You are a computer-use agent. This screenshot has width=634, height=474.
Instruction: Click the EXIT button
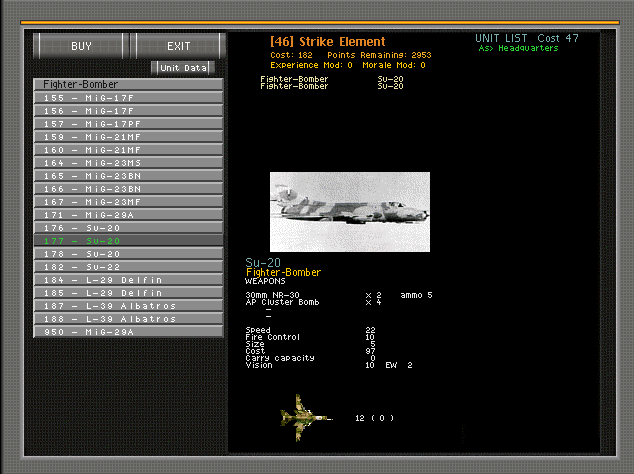(x=179, y=46)
